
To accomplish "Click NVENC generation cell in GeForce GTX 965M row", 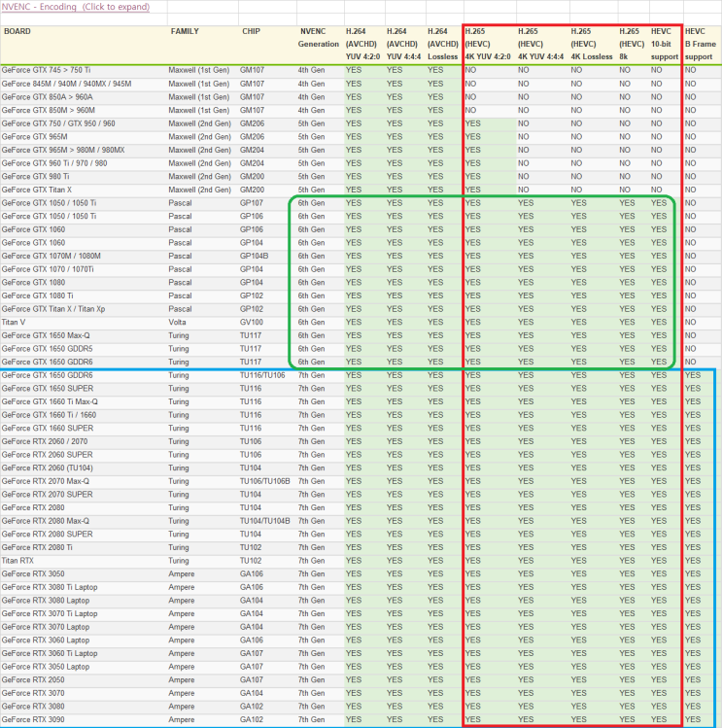I will 311,136.
